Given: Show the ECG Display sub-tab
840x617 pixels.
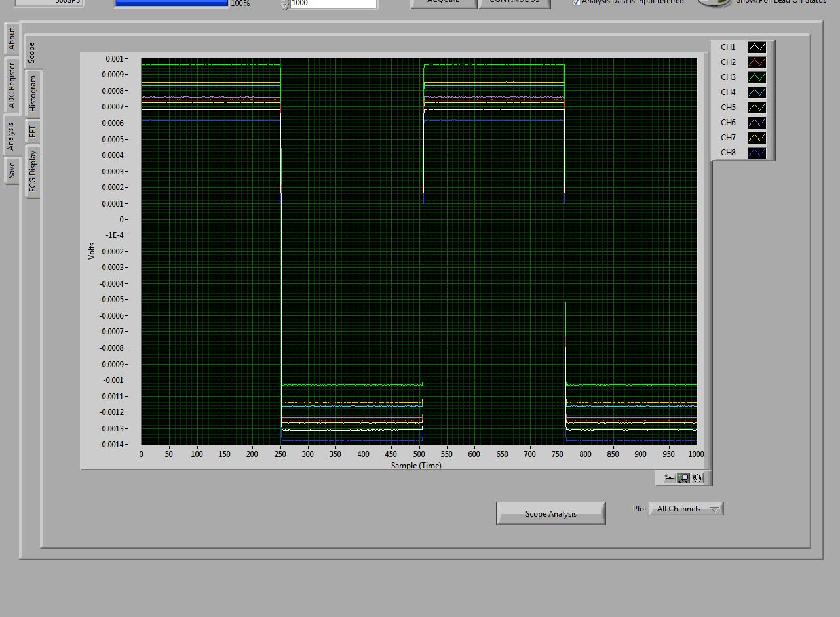Looking at the screenshot, I should 33,171.
